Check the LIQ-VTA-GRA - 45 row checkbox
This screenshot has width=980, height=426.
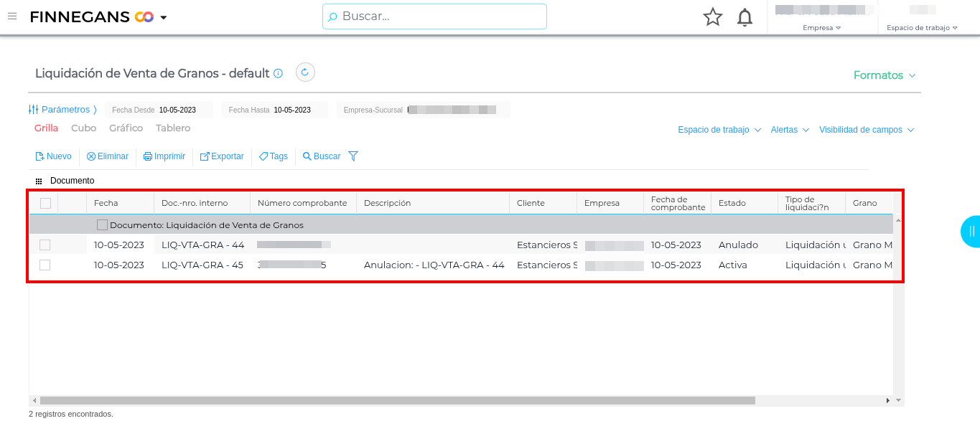point(45,265)
